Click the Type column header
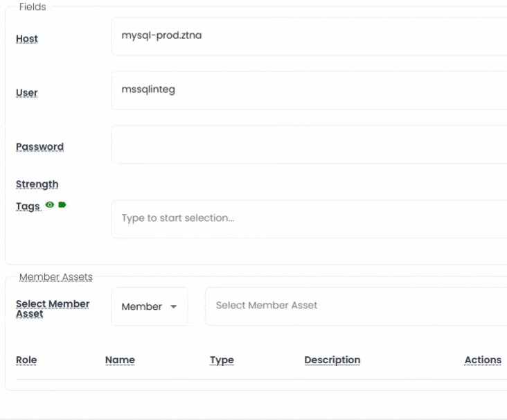This screenshot has height=420, width=507. pos(222,360)
